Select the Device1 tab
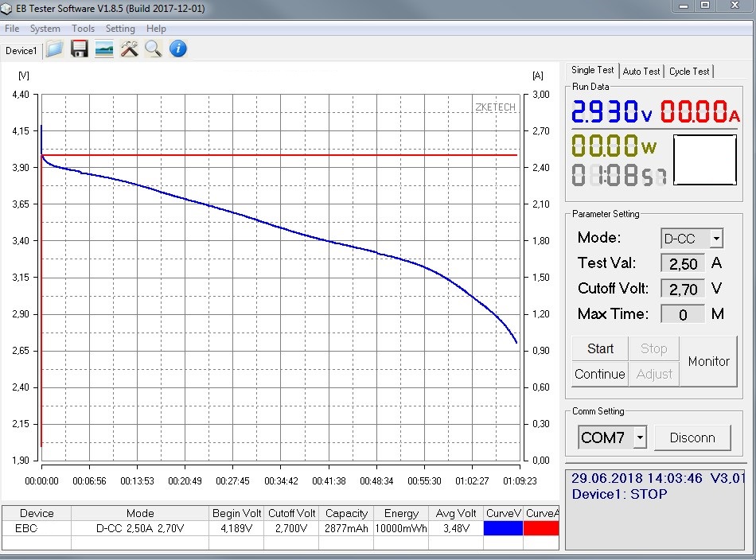 (21, 51)
